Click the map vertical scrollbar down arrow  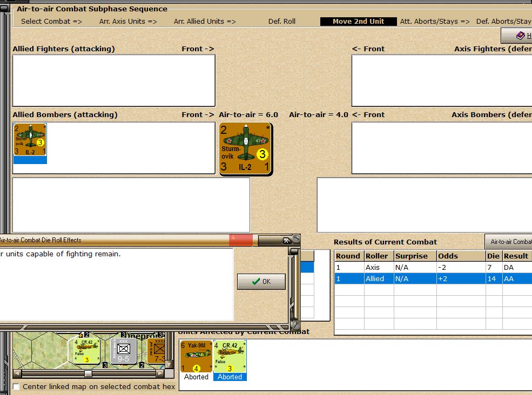click(169, 364)
